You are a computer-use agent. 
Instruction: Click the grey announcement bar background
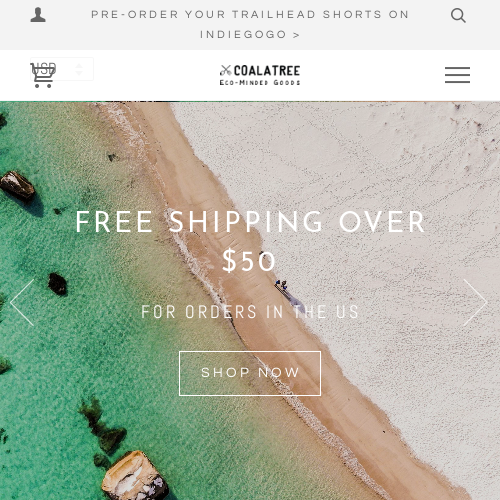coord(250,25)
